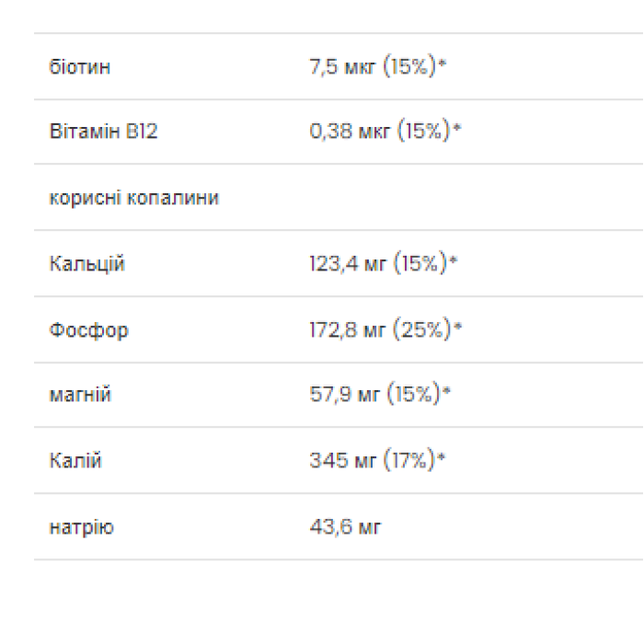644x644 pixels.
Task: Click the біотин row label
Action: click(80, 66)
